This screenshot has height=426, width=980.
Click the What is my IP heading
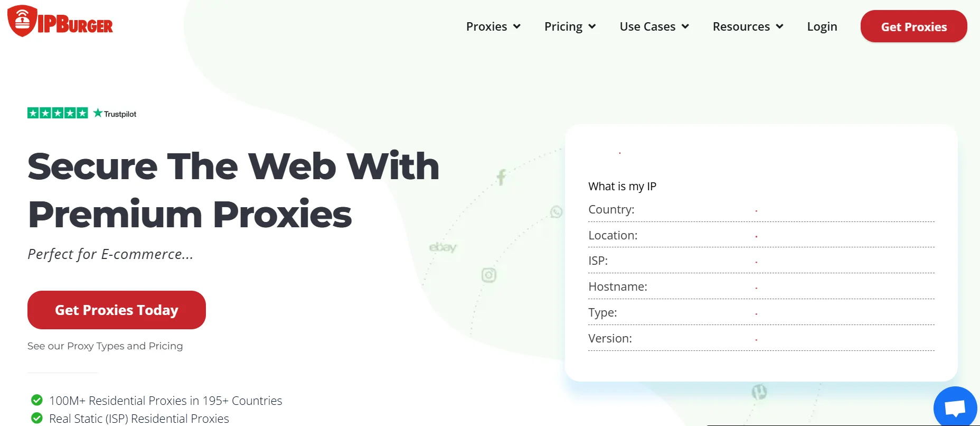pyautogui.click(x=622, y=186)
